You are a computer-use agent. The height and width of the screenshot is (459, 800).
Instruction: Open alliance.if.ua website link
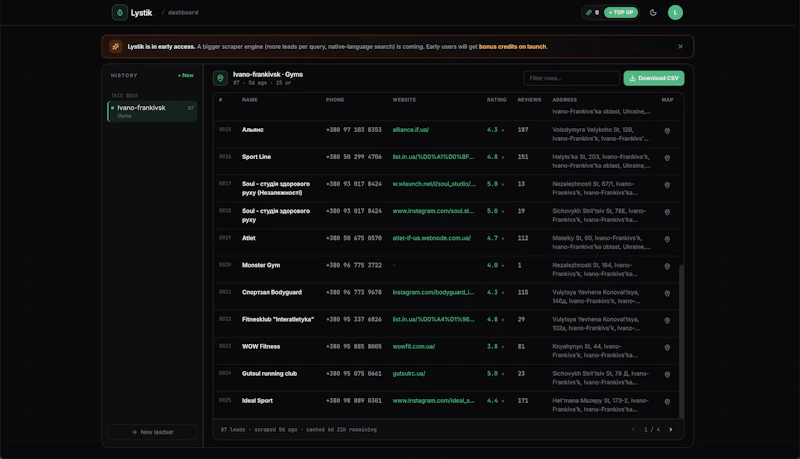tap(411, 130)
